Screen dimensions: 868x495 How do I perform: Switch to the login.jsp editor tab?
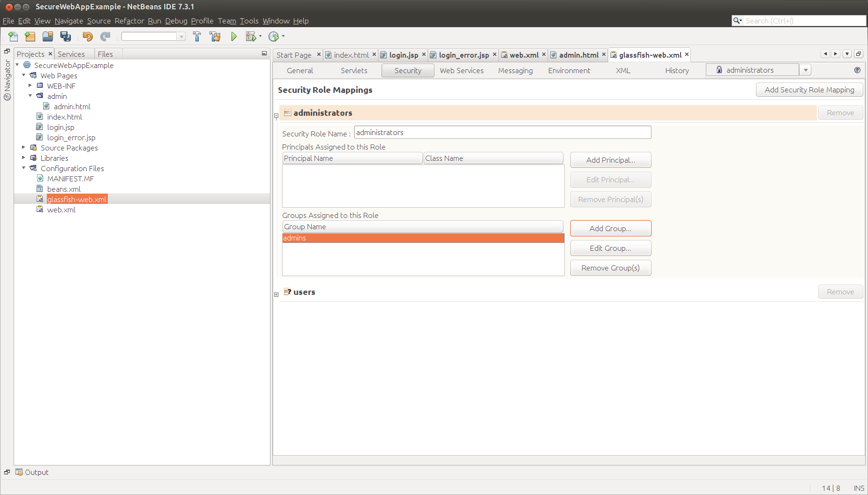pyautogui.click(x=403, y=55)
